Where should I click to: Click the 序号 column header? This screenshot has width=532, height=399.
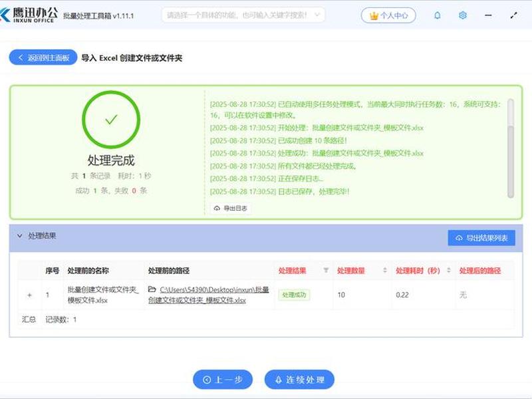pos(53,271)
